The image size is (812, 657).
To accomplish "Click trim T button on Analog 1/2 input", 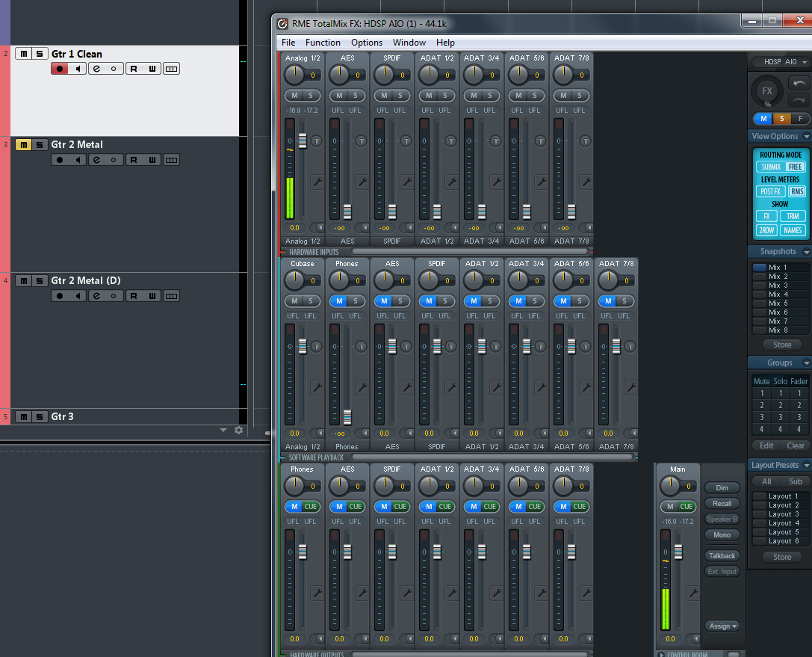I will pos(316,141).
